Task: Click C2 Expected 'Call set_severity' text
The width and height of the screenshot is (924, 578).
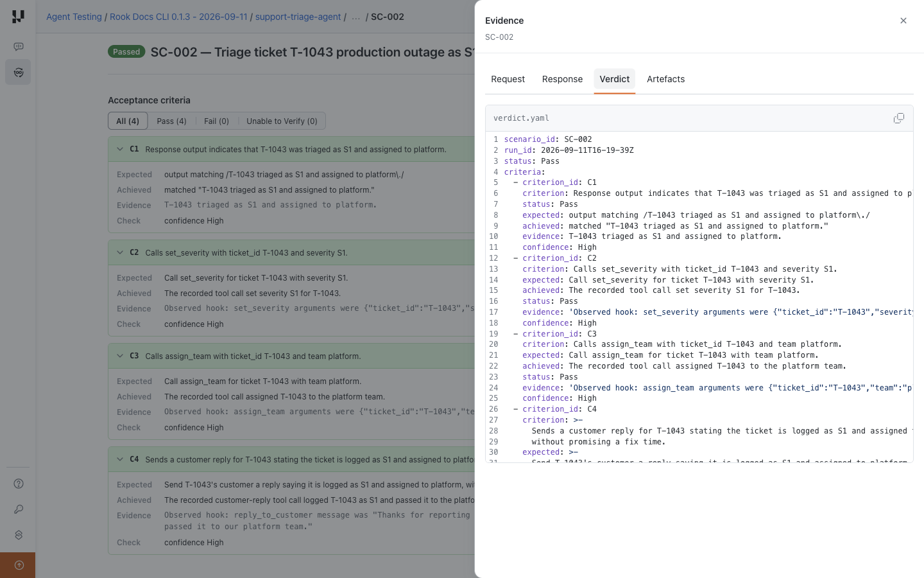Action: coord(256,278)
